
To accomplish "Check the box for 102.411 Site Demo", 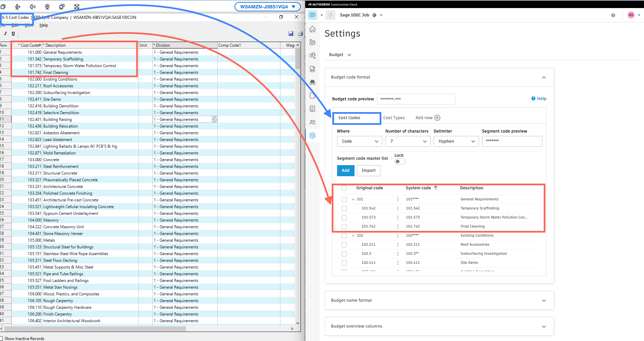I will tap(344, 263).
